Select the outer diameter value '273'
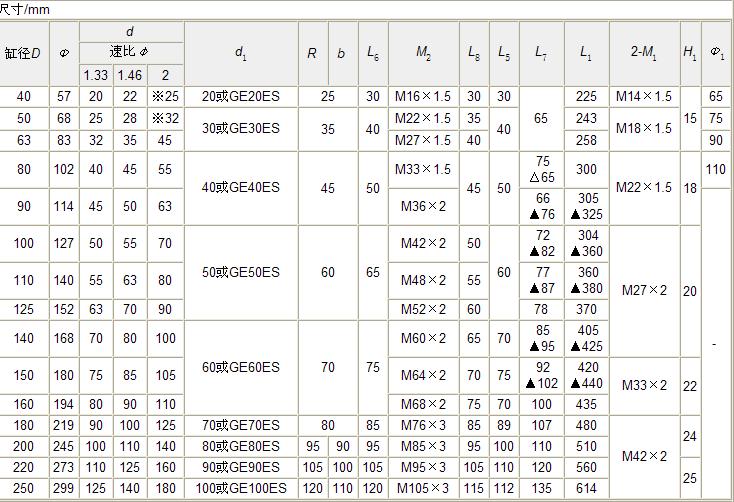734x502 pixels. coord(64,468)
